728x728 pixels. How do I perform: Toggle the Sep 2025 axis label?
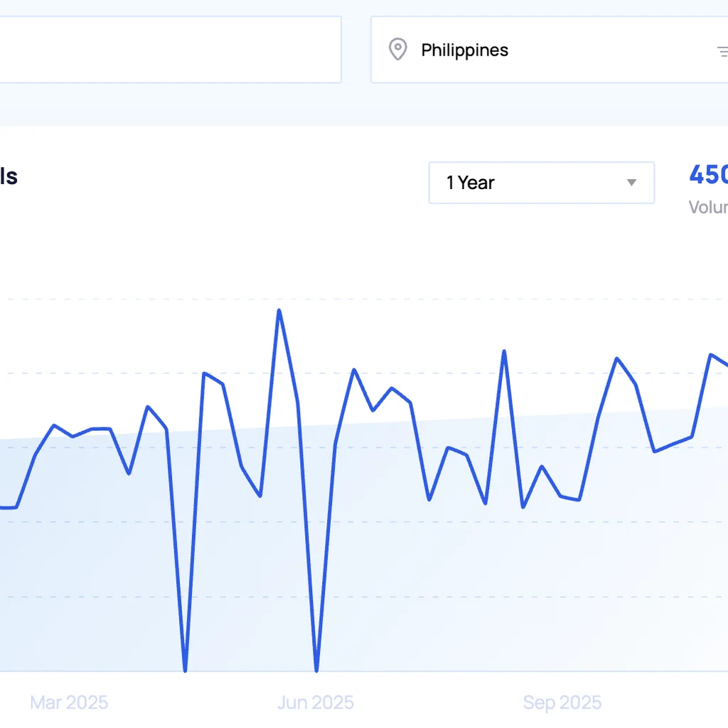(562, 702)
